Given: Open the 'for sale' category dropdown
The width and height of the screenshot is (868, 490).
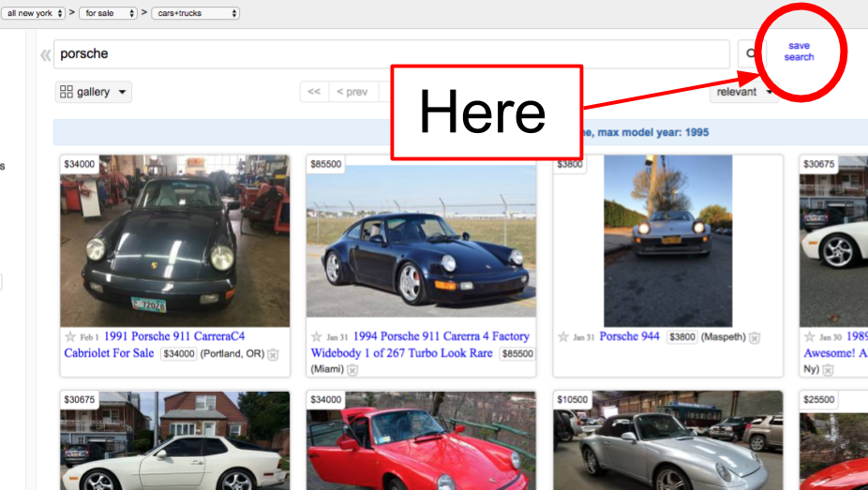Looking at the screenshot, I should [x=108, y=13].
